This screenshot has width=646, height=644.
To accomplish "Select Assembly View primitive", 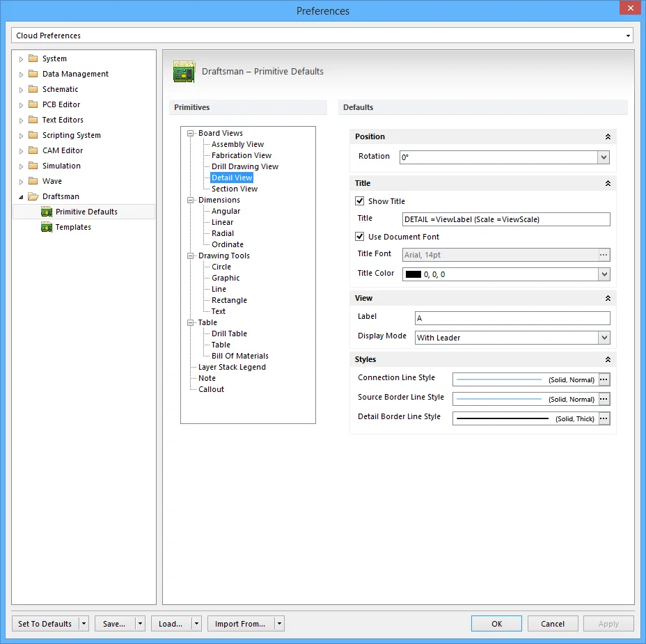I will (237, 144).
